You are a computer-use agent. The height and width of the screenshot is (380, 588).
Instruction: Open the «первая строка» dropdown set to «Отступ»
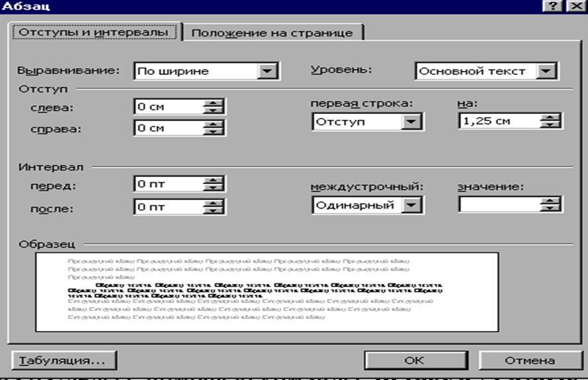368,122
